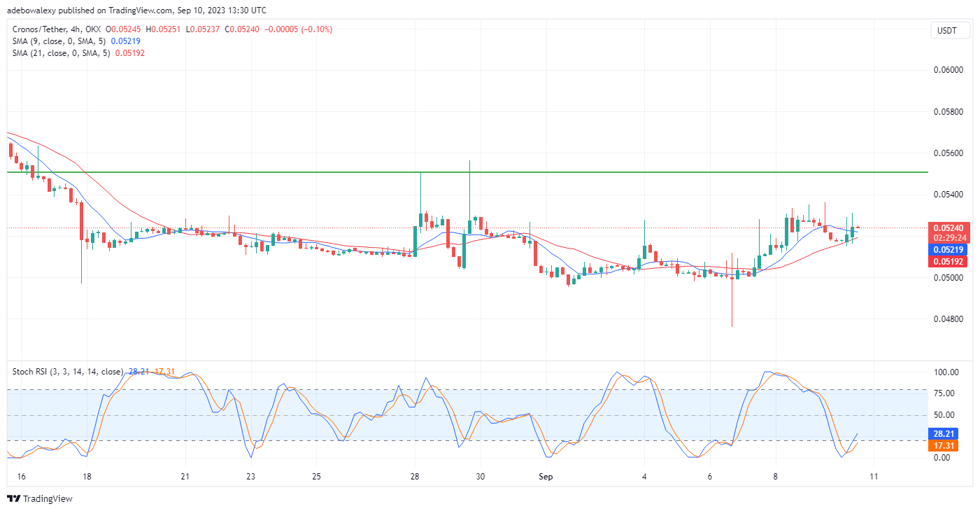Click date 30 on time axis
The height and width of the screenshot is (511, 980).
click(x=480, y=477)
